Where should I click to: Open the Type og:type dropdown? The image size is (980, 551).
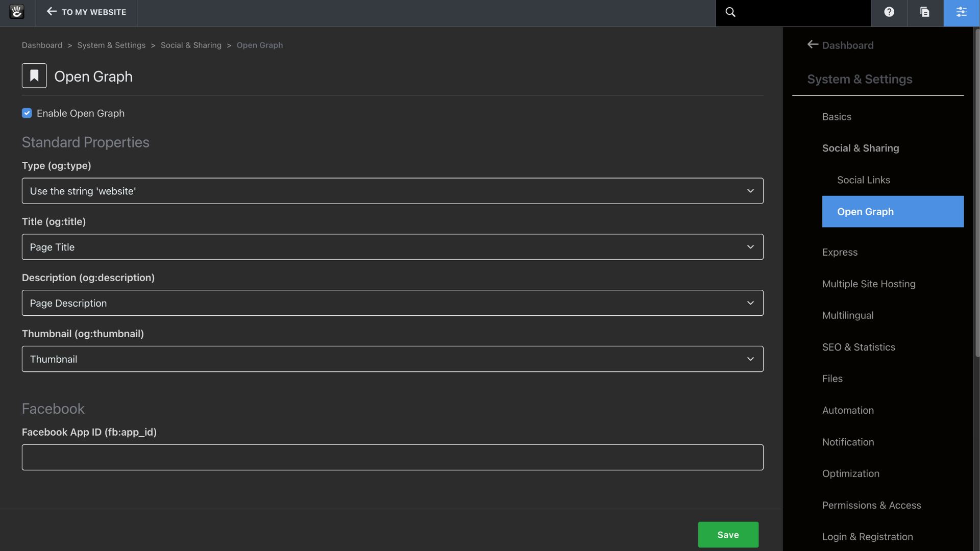pyautogui.click(x=392, y=191)
